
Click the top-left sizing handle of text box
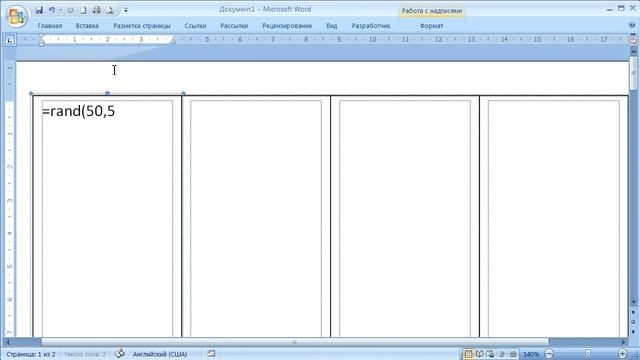pos(31,93)
